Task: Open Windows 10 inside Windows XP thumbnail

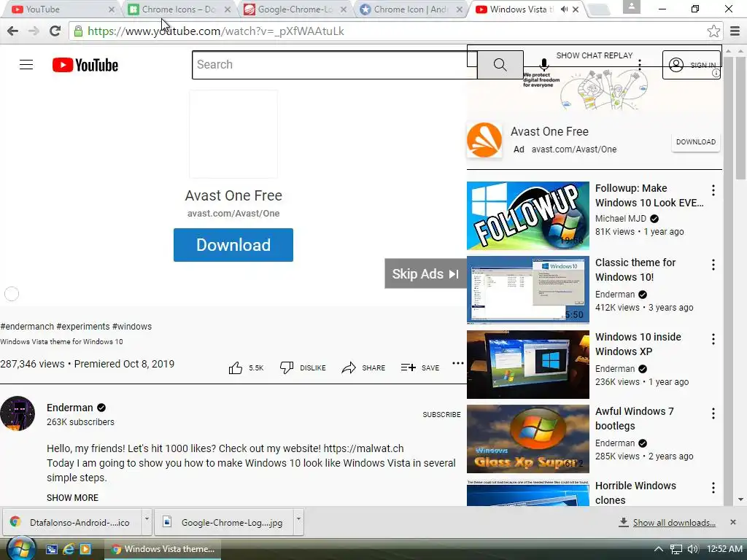Action: (x=528, y=365)
